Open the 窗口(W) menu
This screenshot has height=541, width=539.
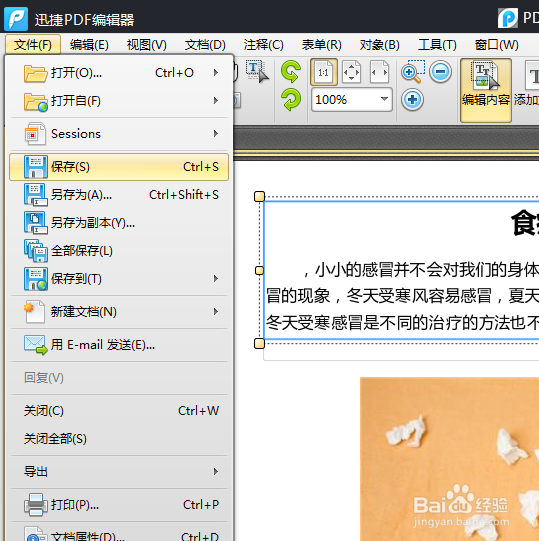(496, 45)
